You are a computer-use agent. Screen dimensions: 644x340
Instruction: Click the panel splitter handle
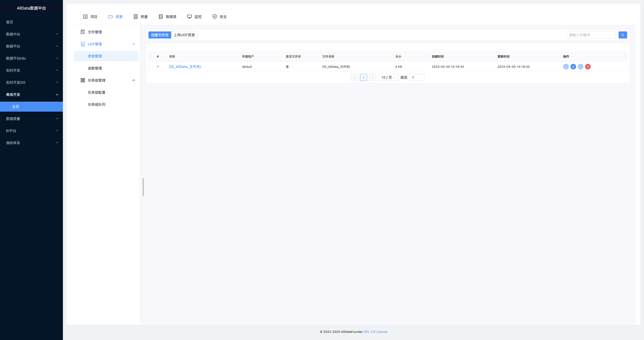point(143,187)
